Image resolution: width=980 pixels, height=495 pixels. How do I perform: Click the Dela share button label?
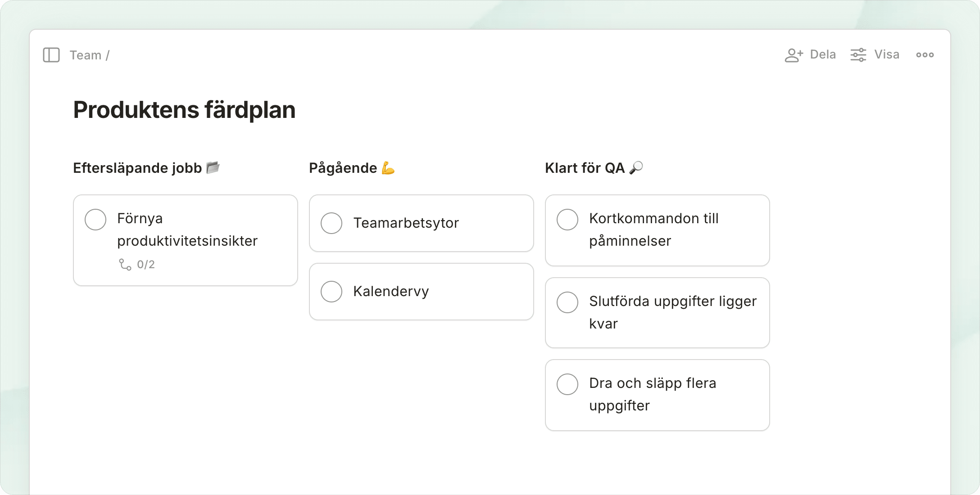823,54
